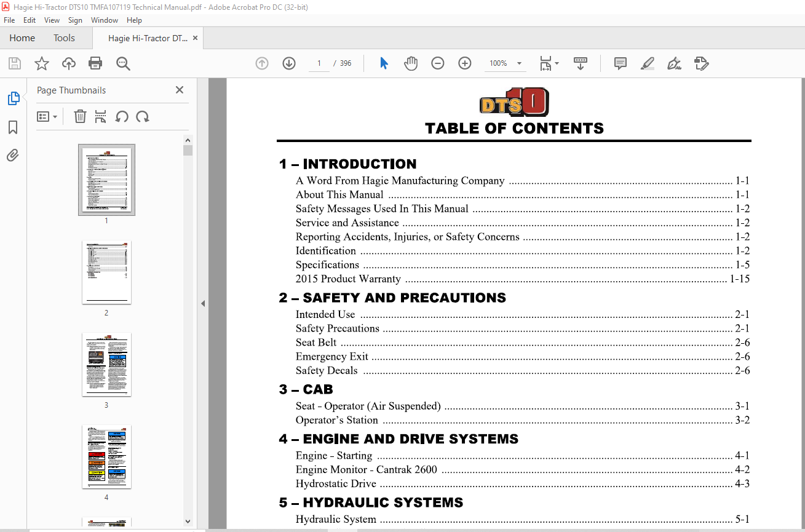
Task: Select page 2 thumbnail
Action: pos(106,272)
